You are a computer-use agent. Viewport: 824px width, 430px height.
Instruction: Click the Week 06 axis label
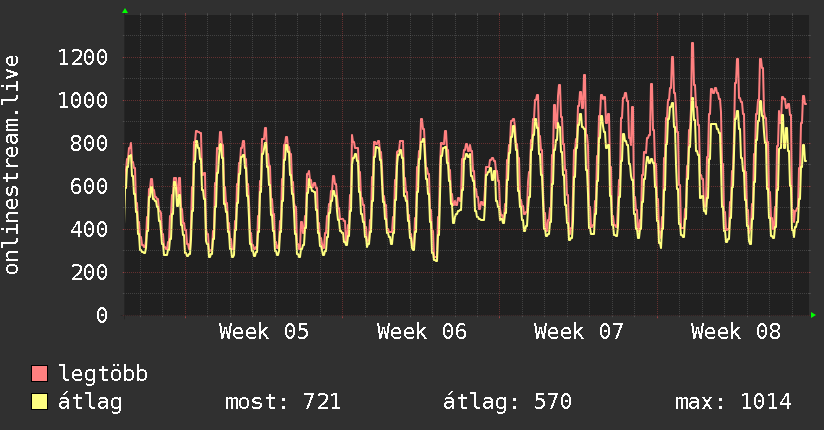point(421,332)
